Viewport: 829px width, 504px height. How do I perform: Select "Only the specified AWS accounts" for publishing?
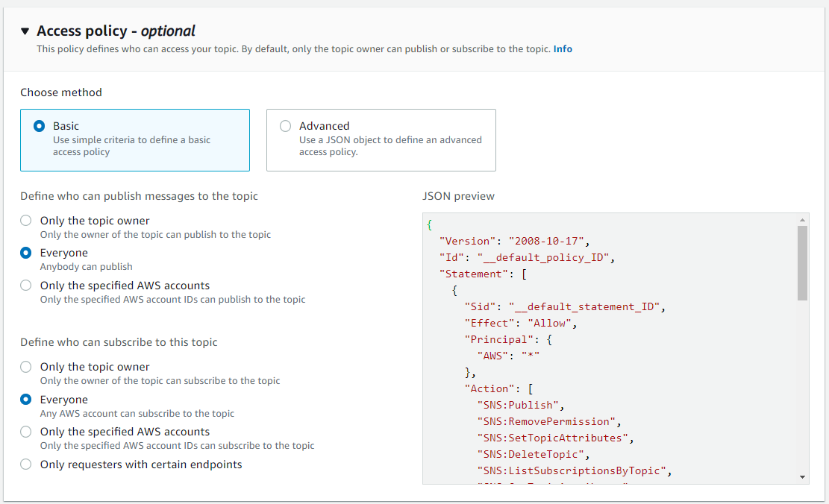coord(26,286)
